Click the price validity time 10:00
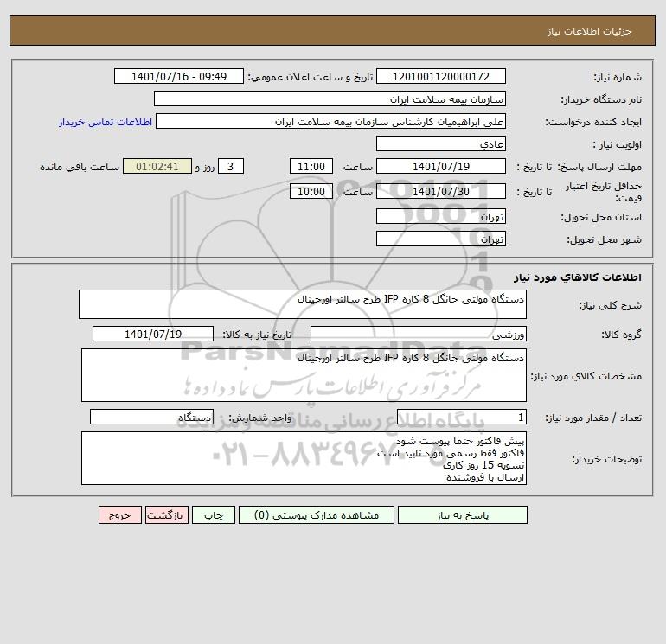Screen dimensions: 666x644 [311, 191]
